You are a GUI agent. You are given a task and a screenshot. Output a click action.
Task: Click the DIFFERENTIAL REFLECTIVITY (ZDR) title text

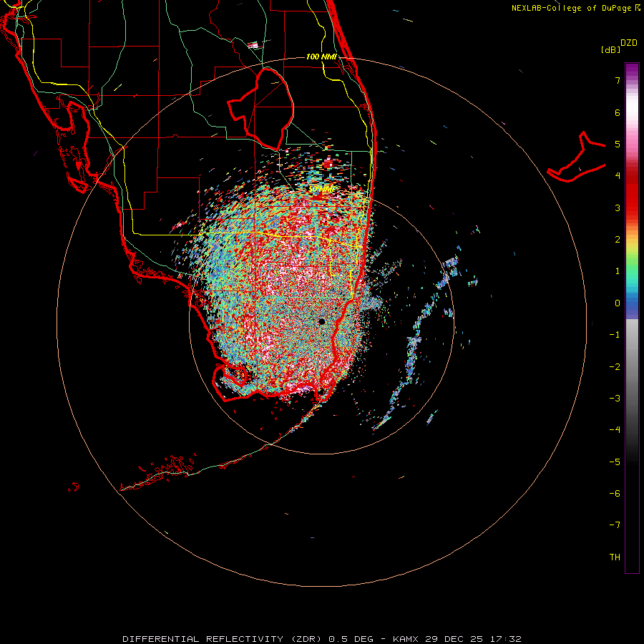pyautogui.click(x=223, y=639)
